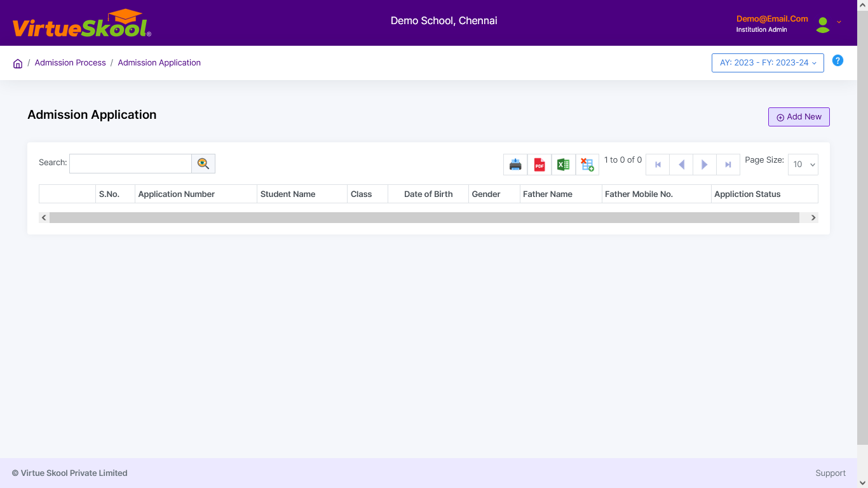
Task: Click the Admission Application page heading
Action: coord(92,115)
